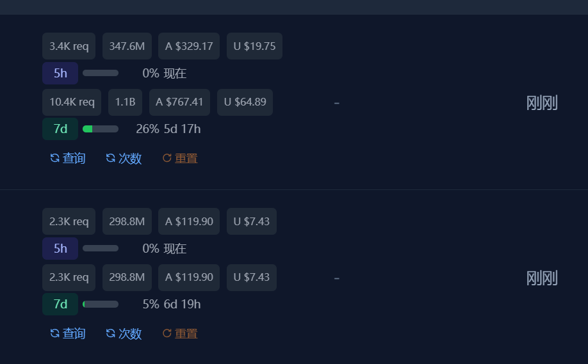
Task: Click the 347.6M token chip
Action: 127,46
